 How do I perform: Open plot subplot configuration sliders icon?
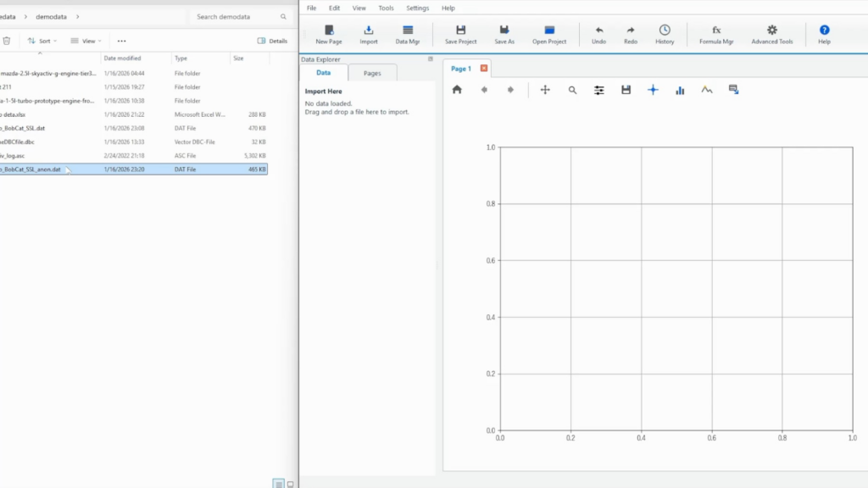tap(599, 90)
